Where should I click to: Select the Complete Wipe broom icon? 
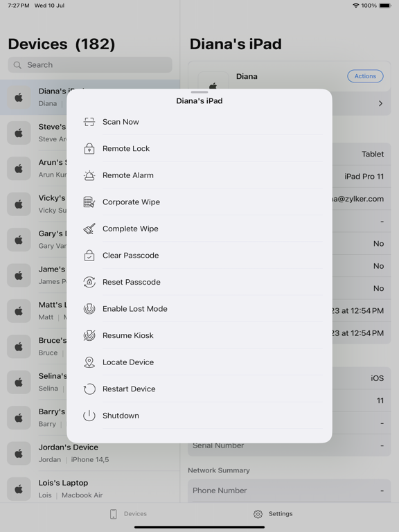[89, 229]
